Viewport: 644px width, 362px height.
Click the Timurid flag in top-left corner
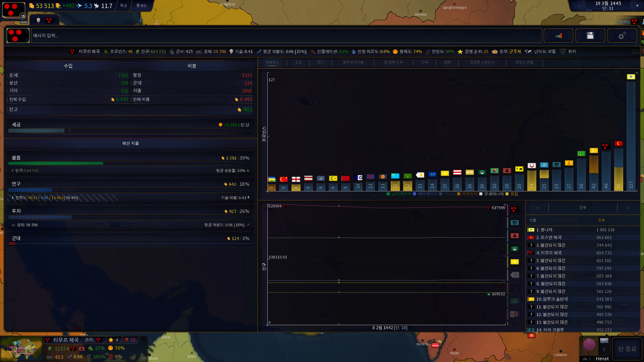coord(13,9)
